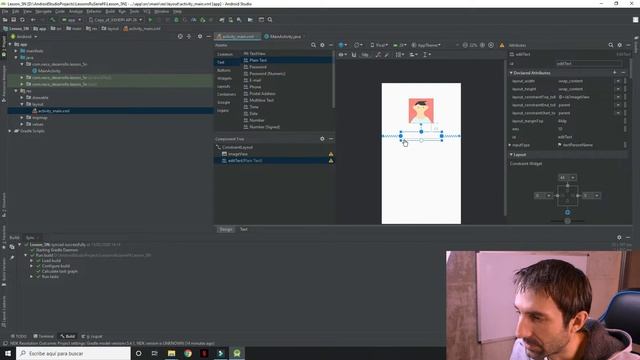Collapse the layout folder

point(22,104)
